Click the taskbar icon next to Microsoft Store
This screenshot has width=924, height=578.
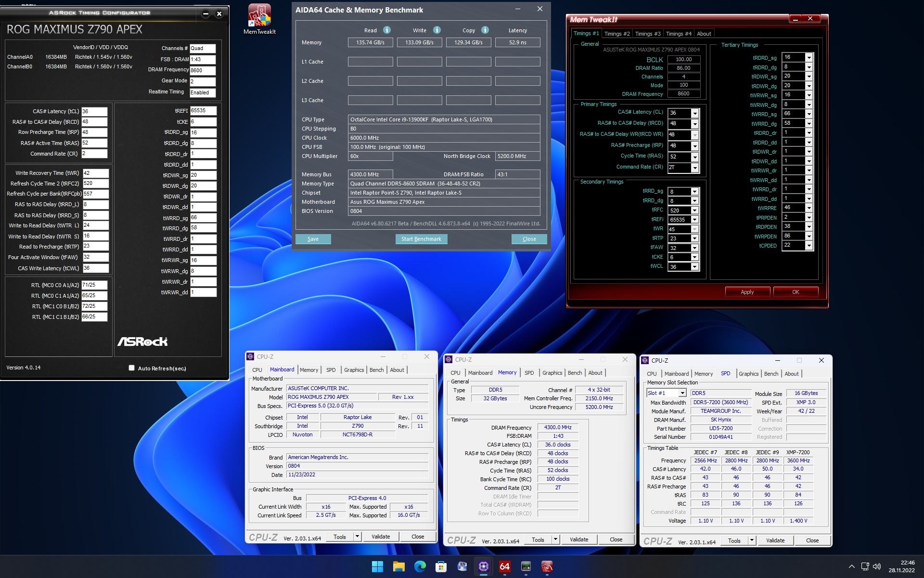click(462, 566)
